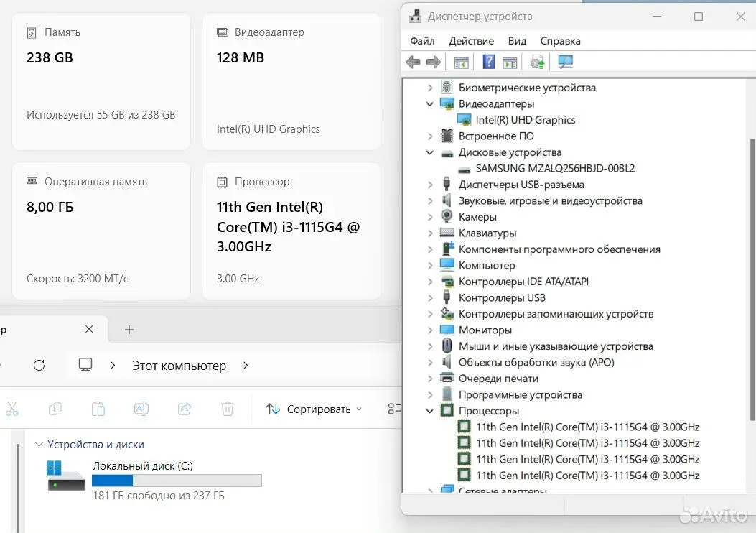Click the Copy icon in Explorer toolbar
This screenshot has height=533, width=756.
point(55,409)
